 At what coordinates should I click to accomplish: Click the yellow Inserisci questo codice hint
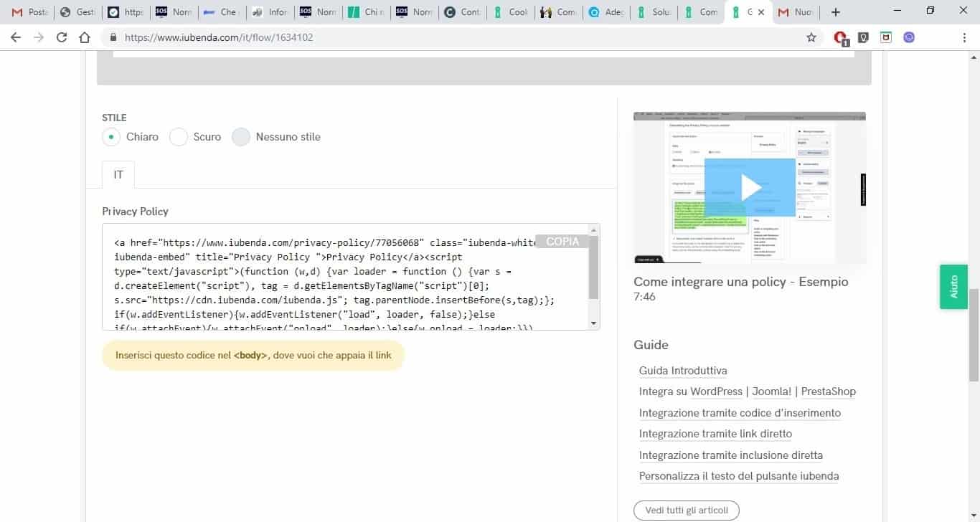(x=253, y=355)
